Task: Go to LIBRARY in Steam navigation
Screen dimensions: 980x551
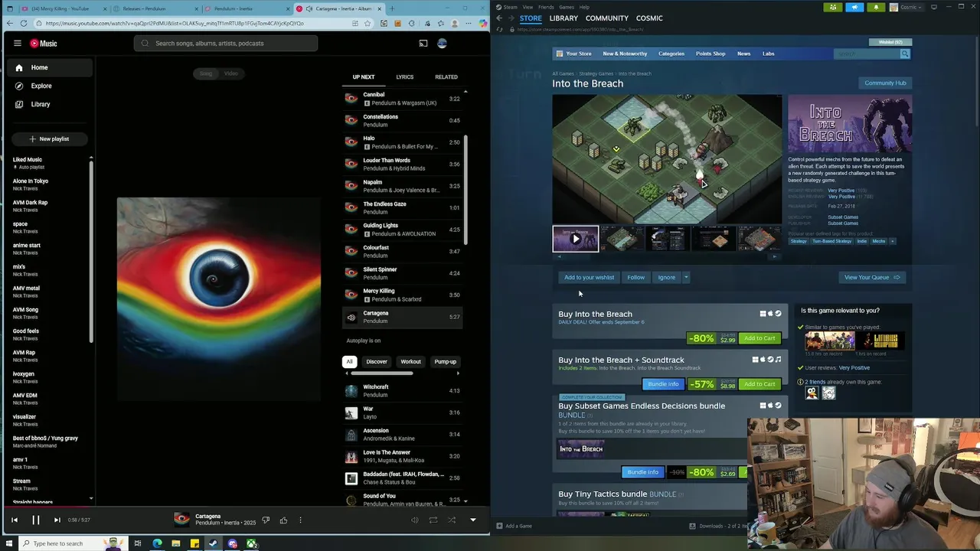Action: coord(563,18)
